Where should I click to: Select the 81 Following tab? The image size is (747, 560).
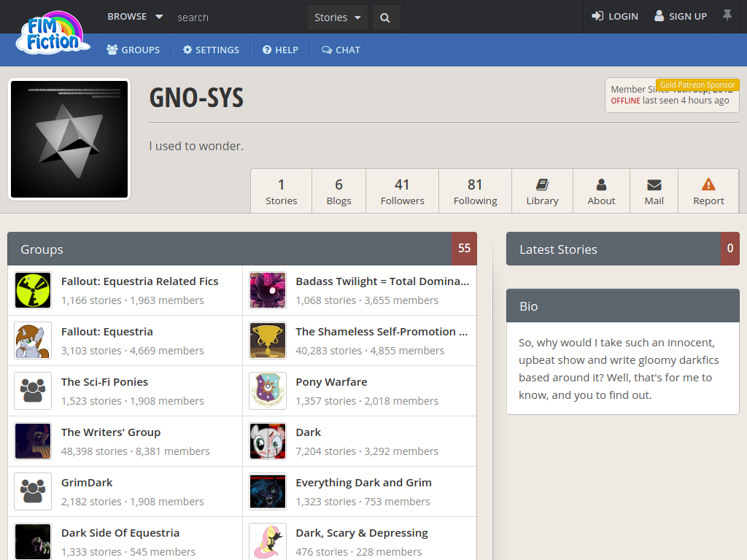[x=475, y=191]
